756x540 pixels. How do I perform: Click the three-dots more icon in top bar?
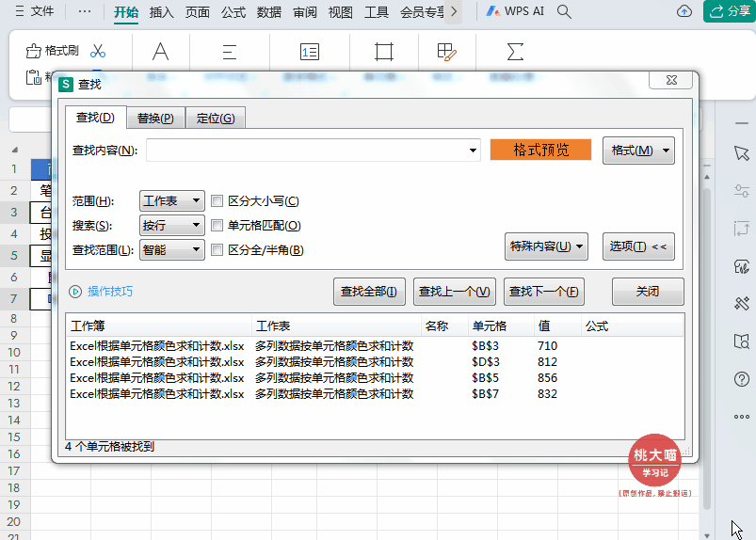pyautogui.click(x=85, y=11)
